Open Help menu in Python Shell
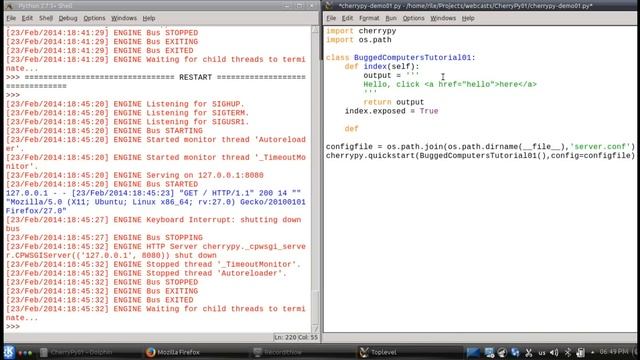This screenshot has width=640, height=360. [149, 18]
